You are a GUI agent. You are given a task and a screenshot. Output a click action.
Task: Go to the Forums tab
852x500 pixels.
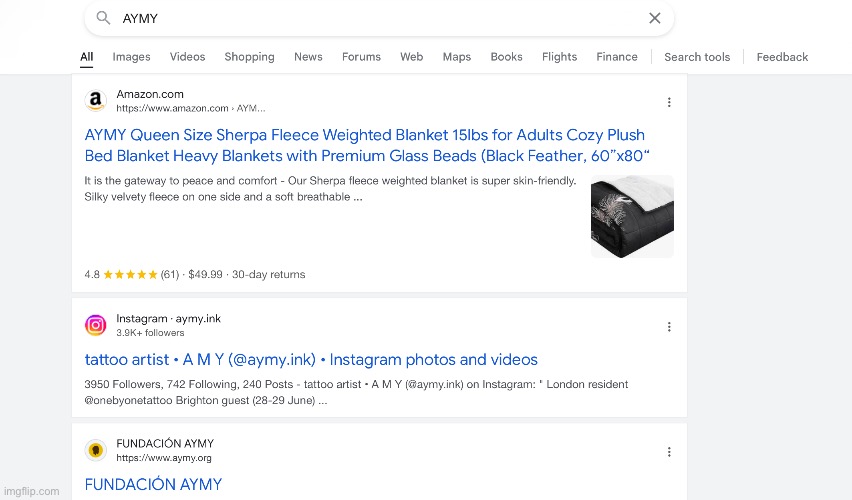361,57
